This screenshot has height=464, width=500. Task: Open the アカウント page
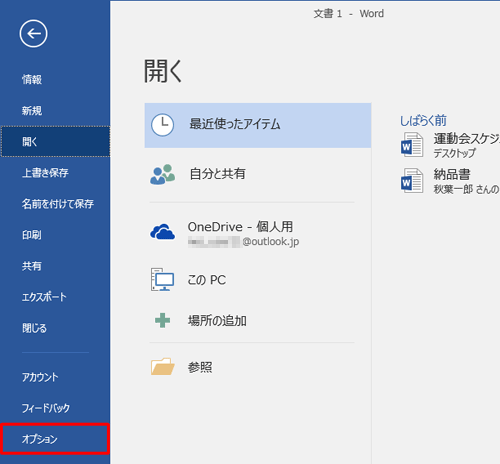coord(55,377)
